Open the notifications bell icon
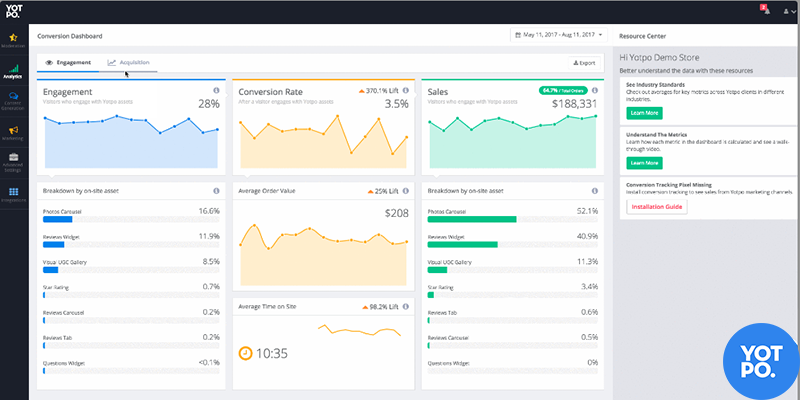800x400 pixels. (764, 10)
